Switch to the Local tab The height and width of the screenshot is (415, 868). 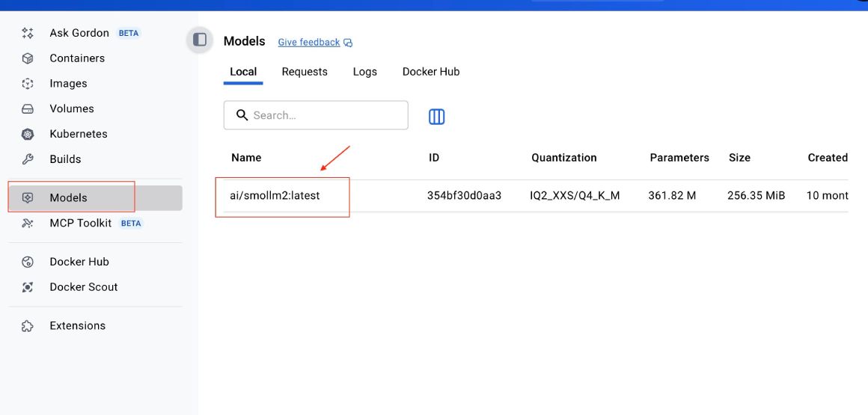[243, 72]
